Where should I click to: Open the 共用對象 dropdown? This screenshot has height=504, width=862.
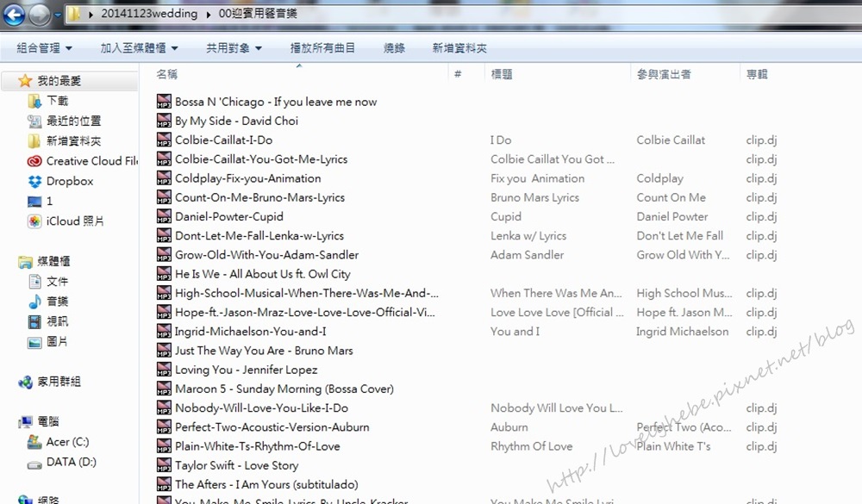234,48
